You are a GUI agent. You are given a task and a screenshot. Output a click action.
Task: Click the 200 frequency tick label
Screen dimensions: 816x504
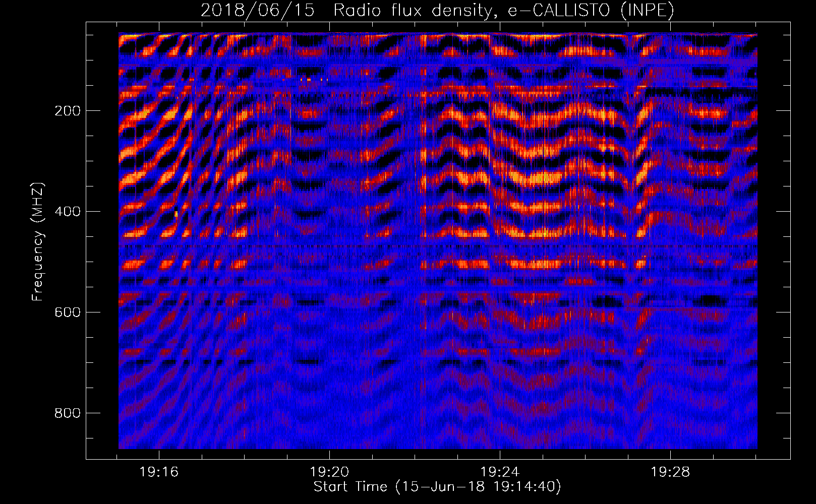tap(67, 111)
